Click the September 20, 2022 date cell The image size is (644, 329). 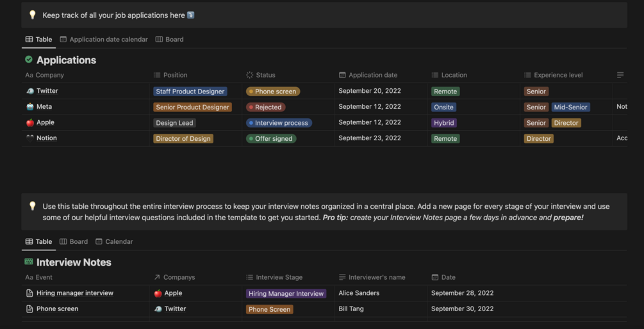tap(370, 91)
